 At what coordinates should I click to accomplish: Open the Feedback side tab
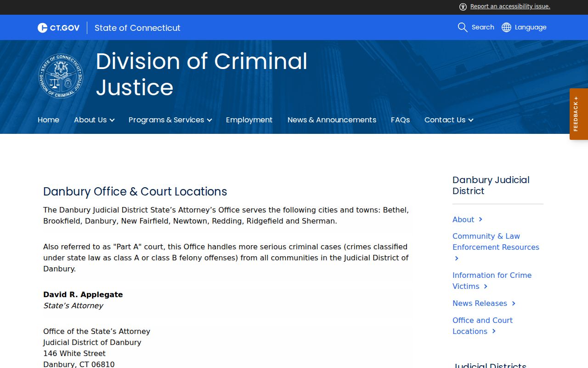point(579,114)
